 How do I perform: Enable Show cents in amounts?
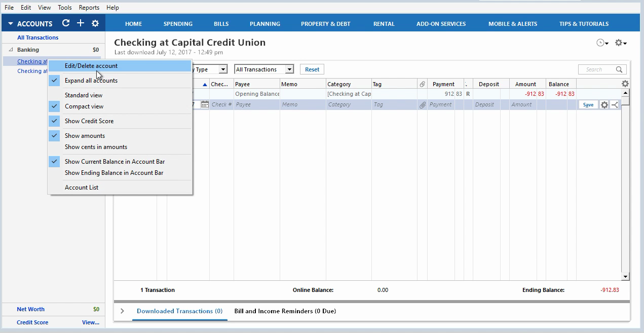pos(120,147)
